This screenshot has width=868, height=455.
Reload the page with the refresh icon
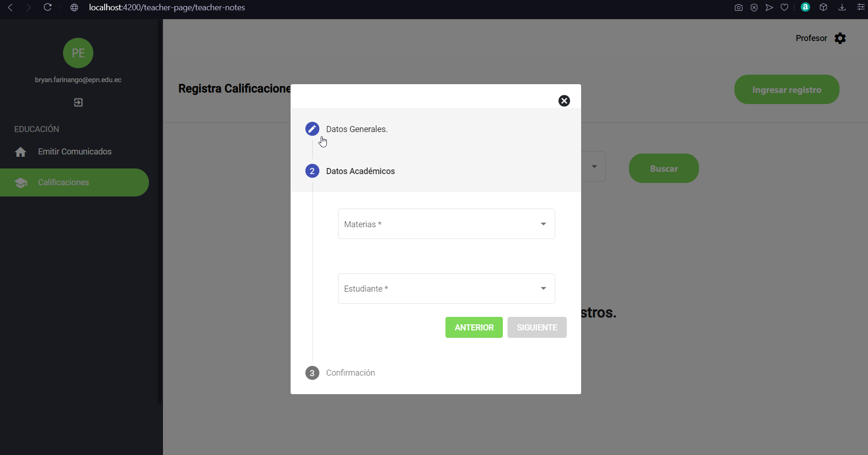click(x=48, y=7)
